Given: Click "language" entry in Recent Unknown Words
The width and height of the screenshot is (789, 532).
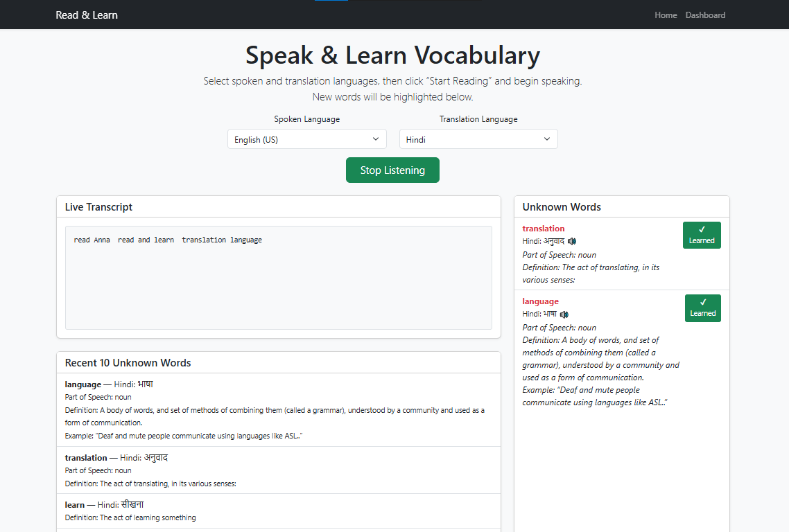Looking at the screenshot, I should (x=83, y=384).
